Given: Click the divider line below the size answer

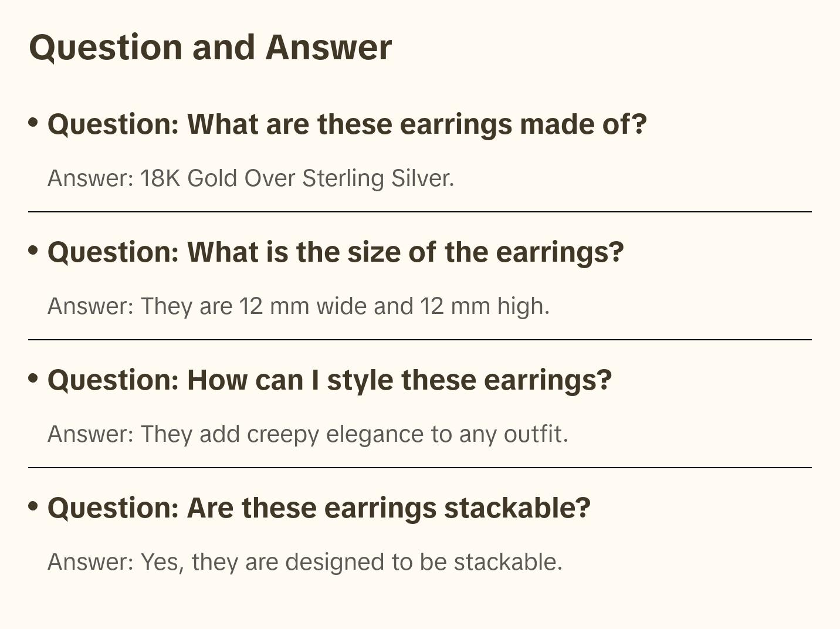Looking at the screenshot, I should pyautogui.click(x=420, y=340).
